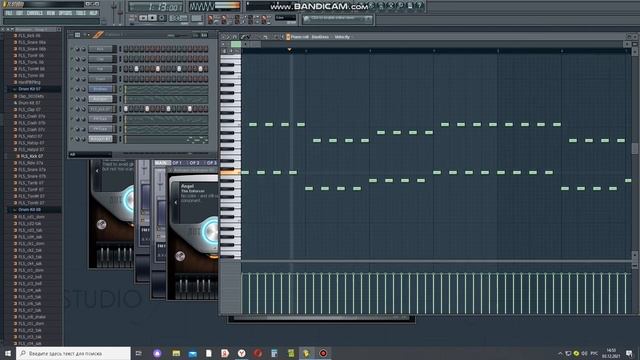Image resolution: width=640 pixels, height=360 pixels.
Task: Click the Bandicam record icon on the taskbar
Action: [323, 353]
